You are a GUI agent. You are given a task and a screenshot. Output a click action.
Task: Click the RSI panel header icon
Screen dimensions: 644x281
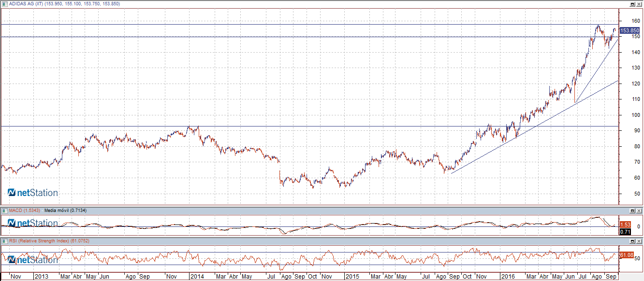(x=5, y=240)
